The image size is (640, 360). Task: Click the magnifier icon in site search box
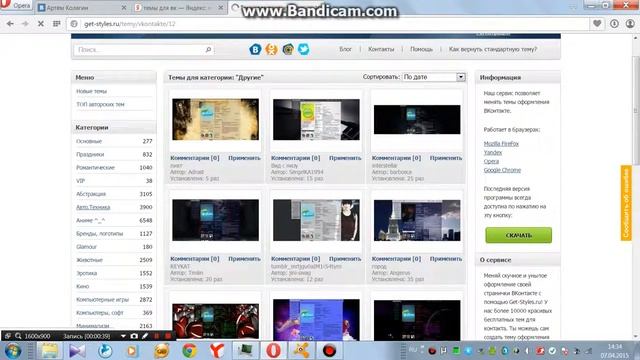tap(208, 49)
